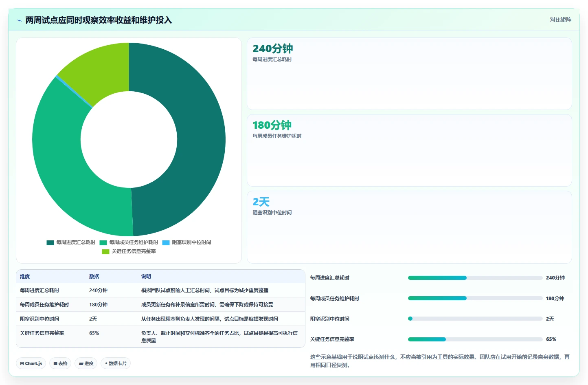
Task: Click the 阻塞识别中位时间 progress bar
Action: point(475,319)
